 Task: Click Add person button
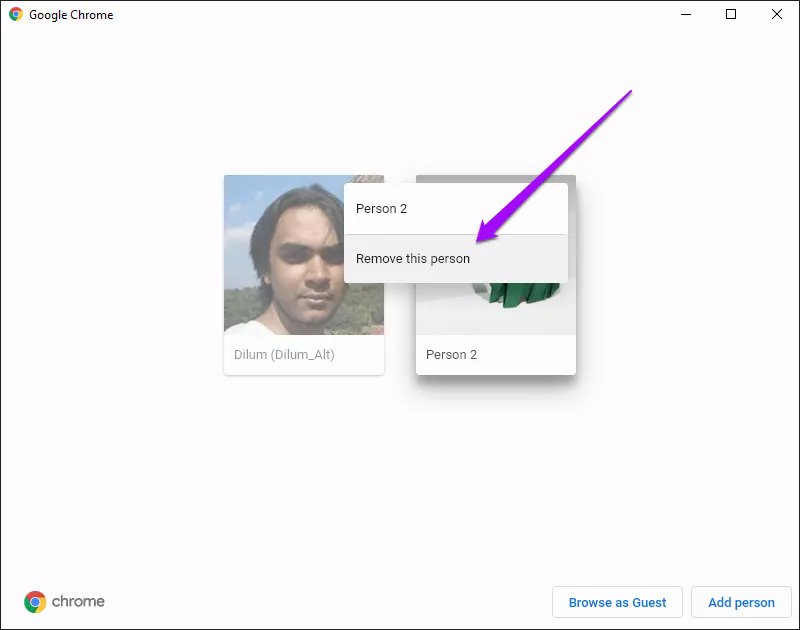(741, 602)
